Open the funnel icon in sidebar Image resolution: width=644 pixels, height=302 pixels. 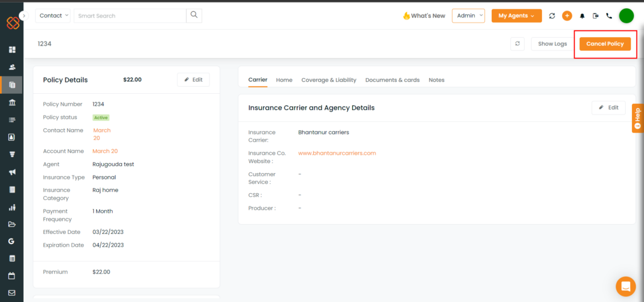(13, 155)
